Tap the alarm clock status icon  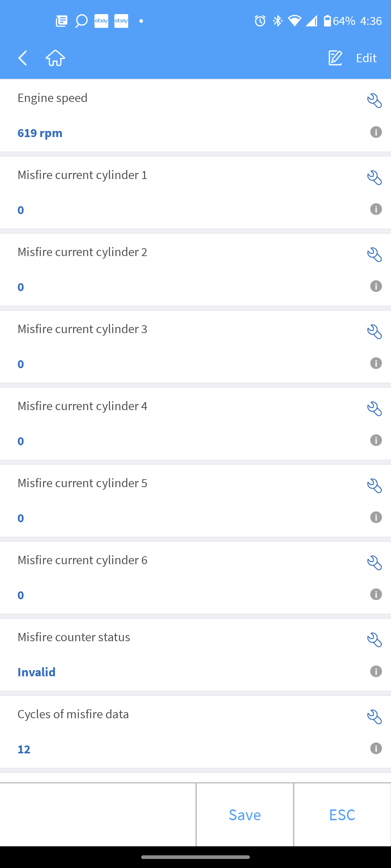click(260, 21)
